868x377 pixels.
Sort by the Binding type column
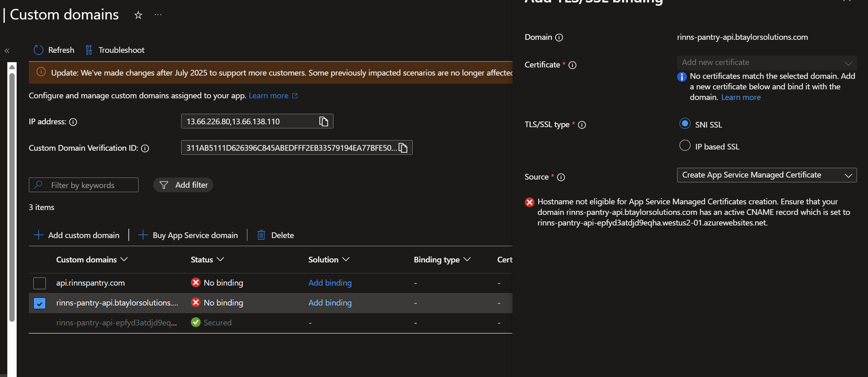coord(442,260)
